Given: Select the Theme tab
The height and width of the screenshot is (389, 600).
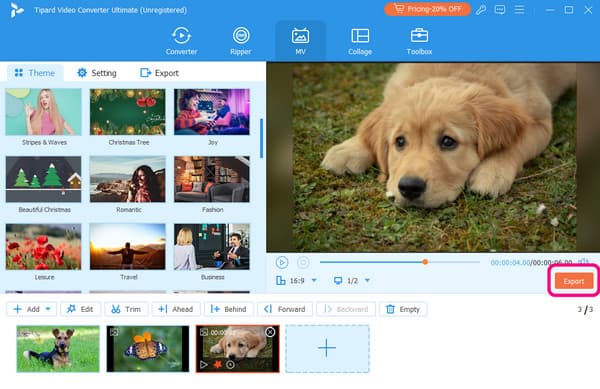Looking at the screenshot, I should 34,73.
